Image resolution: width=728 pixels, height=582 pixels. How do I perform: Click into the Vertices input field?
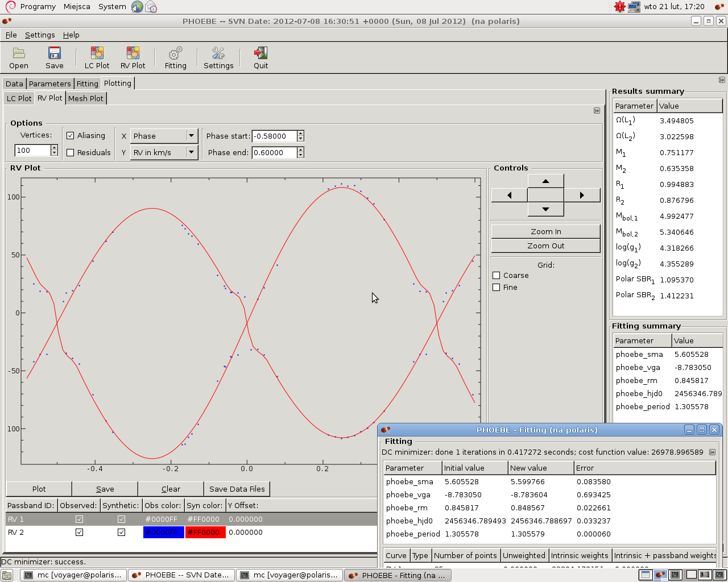(33, 150)
